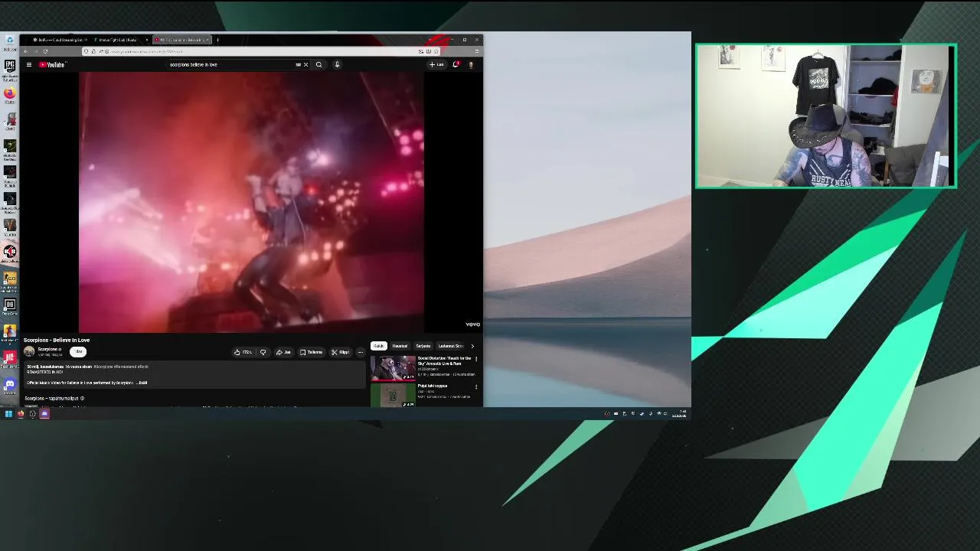Open the Pojat laki vapaa thumbnail
980x551 pixels.
click(393, 395)
